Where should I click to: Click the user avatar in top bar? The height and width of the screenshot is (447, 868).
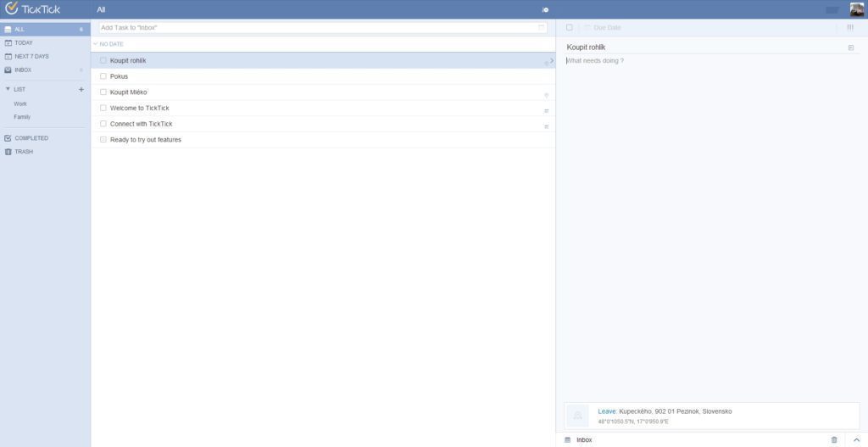857,9
